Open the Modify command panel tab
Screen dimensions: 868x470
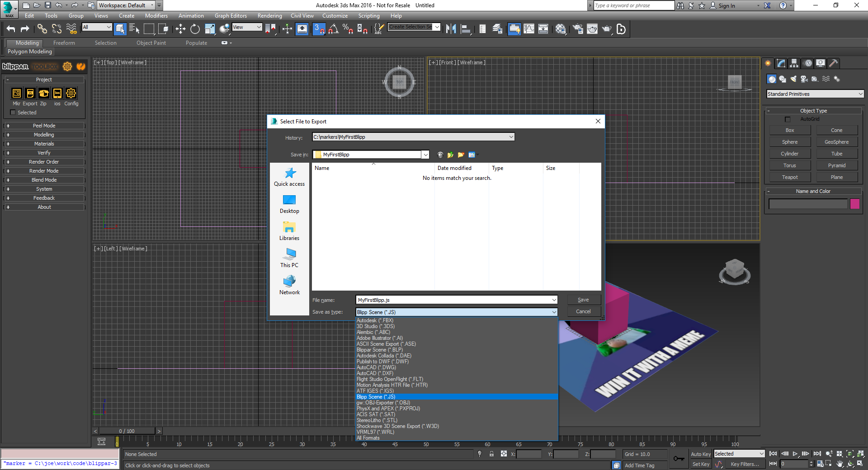[x=781, y=63]
